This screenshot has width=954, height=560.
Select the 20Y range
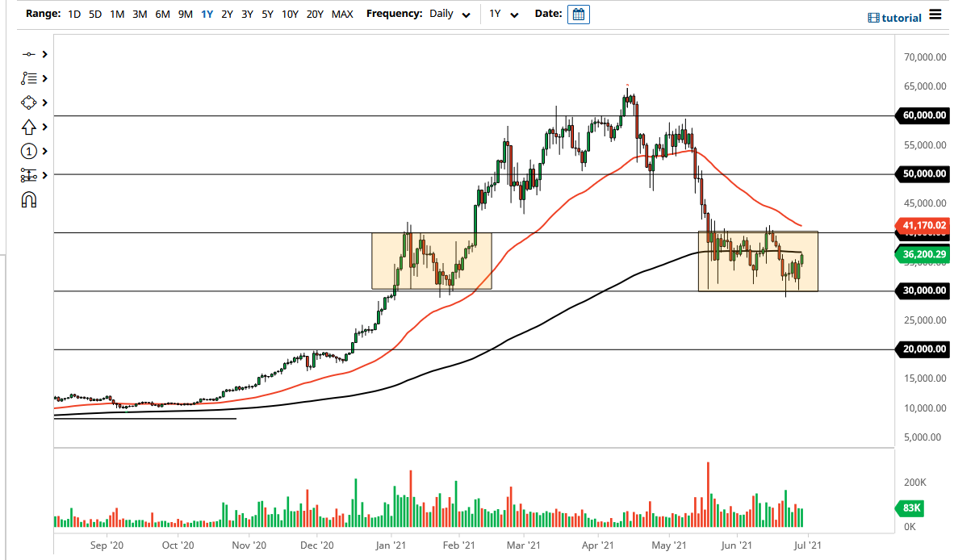click(316, 14)
